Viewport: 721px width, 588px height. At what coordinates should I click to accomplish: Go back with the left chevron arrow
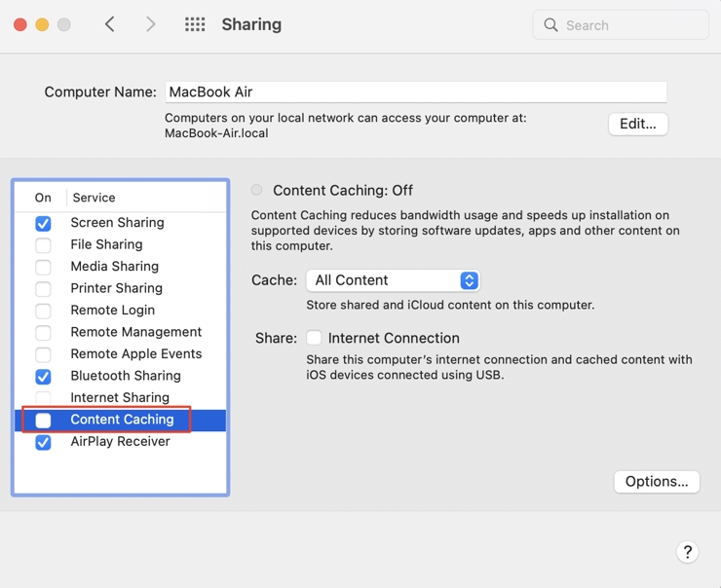(109, 24)
